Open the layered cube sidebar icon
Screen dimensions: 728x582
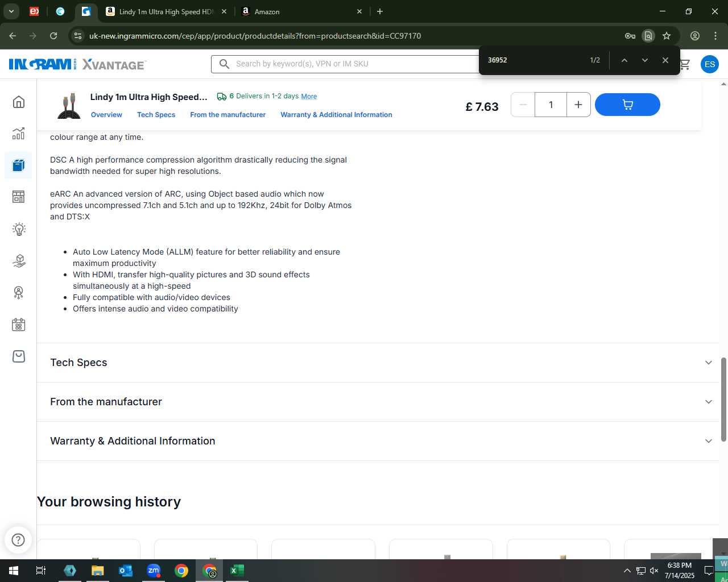click(19, 261)
